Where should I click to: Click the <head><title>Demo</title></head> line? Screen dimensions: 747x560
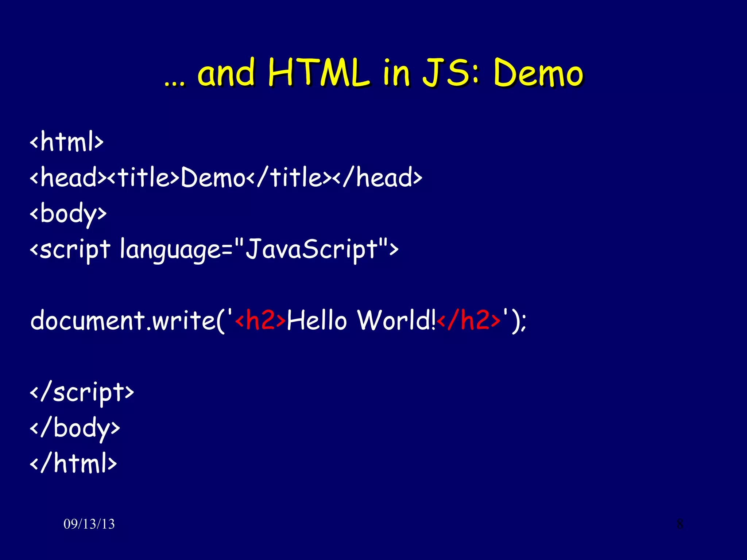pos(226,177)
